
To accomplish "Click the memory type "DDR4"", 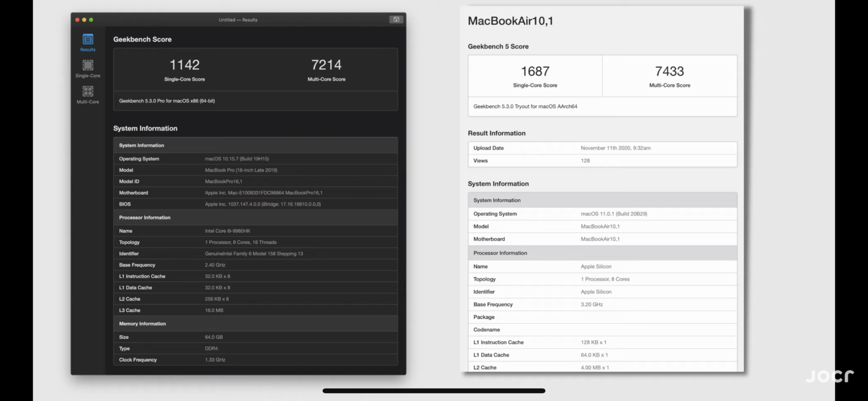I will tap(211, 349).
